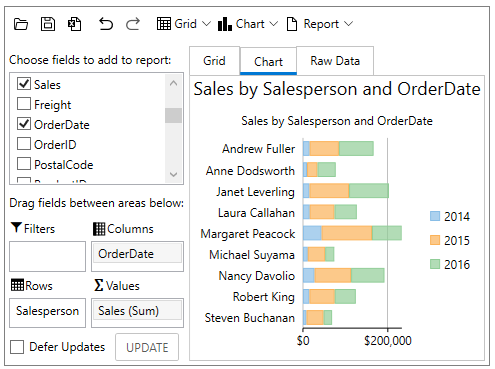Expand the Chart dropdown chevron

[x=273, y=24]
